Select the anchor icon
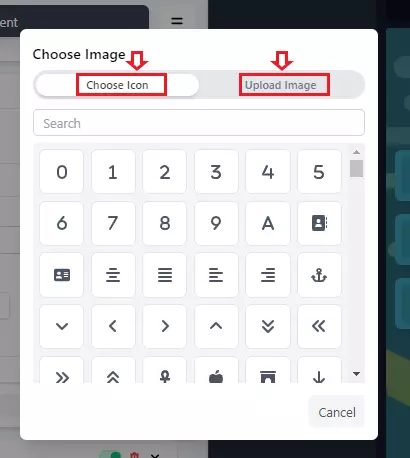 click(x=319, y=275)
